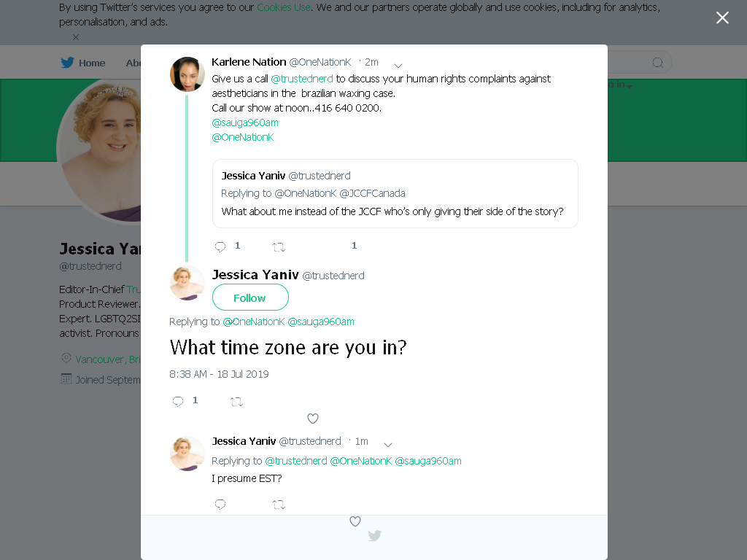The image size is (747, 560).
Task: Dismiss the cookie notice with small X
Action: pyautogui.click(x=76, y=37)
